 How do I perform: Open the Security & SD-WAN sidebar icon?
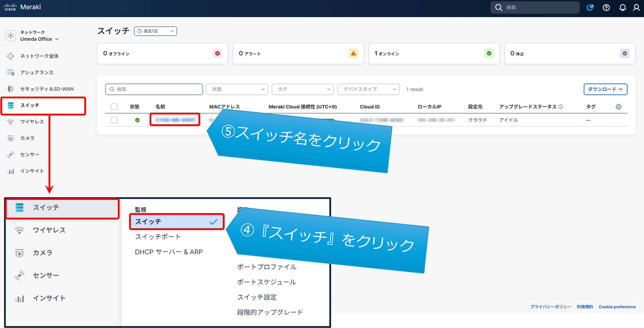[x=11, y=89]
